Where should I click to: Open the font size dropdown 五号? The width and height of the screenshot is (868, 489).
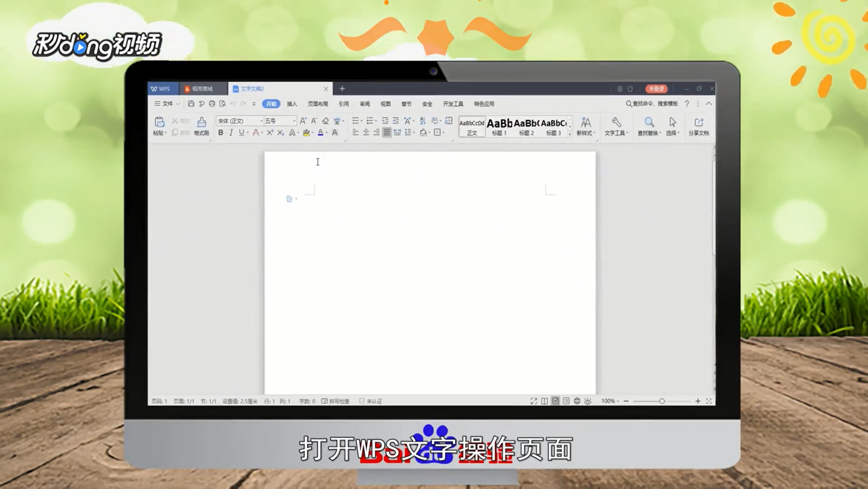coord(294,121)
